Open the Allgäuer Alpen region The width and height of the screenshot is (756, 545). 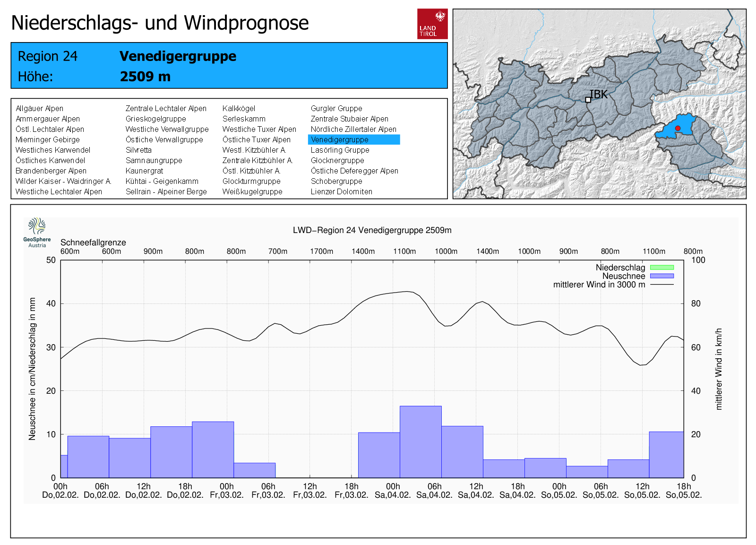[39, 108]
